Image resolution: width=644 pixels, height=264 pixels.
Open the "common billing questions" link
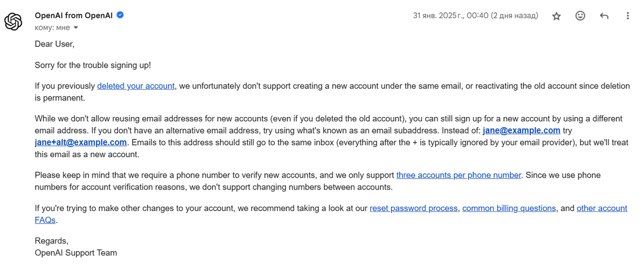click(509, 208)
